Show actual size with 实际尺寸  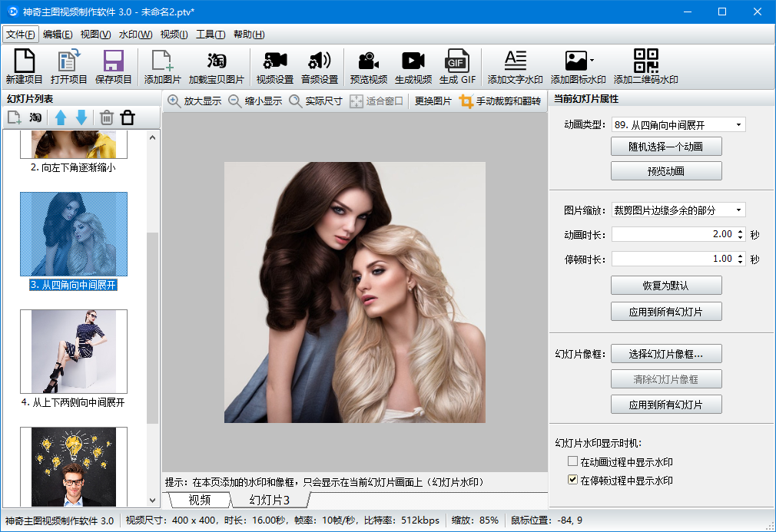pyautogui.click(x=316, y=101)
